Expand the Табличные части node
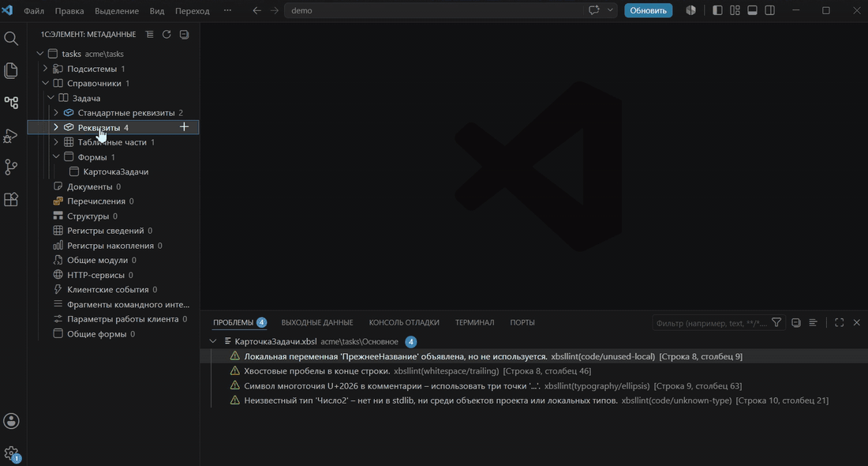The height and width of the screenshot is (466, 868). [x=56, y=142]
